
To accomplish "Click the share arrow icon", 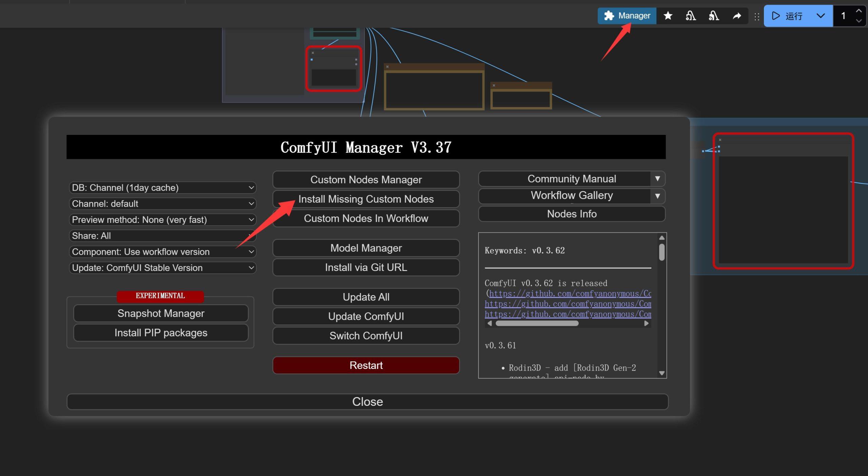I will pos(737,16).
